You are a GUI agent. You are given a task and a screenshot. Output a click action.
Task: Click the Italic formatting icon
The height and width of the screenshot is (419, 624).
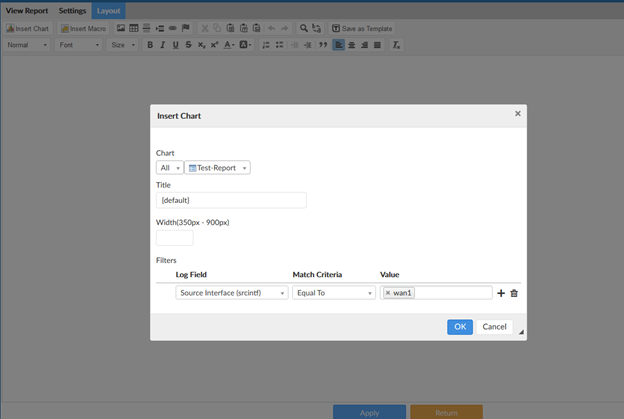[163, 45]
